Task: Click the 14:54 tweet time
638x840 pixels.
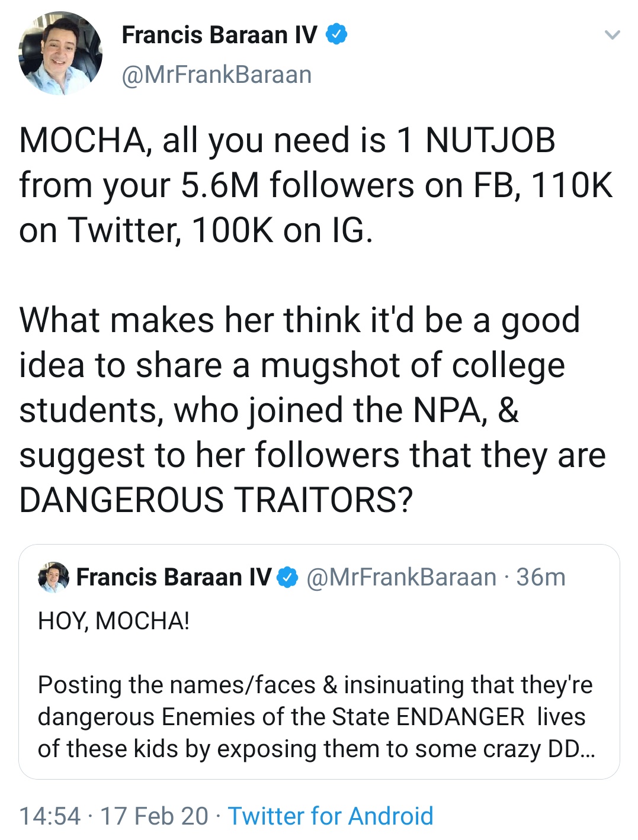Action: pyautogui.click(x=50, y=816)
